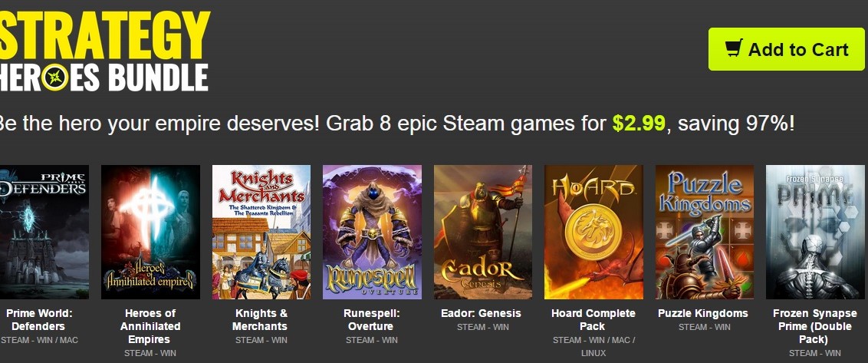Click the Heroes of Annihilated Empires title
Screen dimensions: 868x363
pos(150,326)
